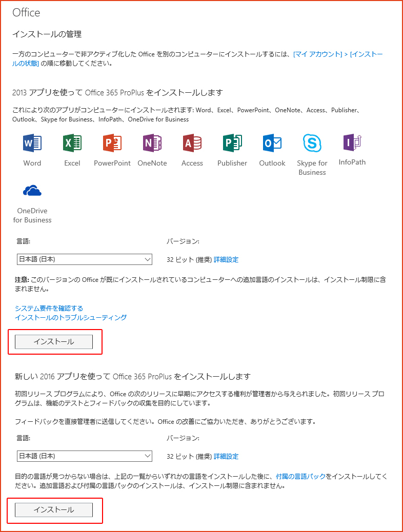Click the Publisher app icon
Viewport: 403px width, 532px height.
232,143
